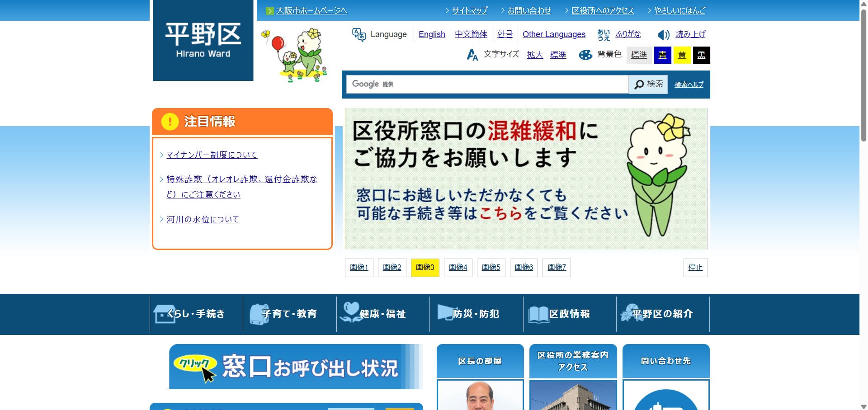Select yellow 黄 background color swatch

[x=682, y=55]
